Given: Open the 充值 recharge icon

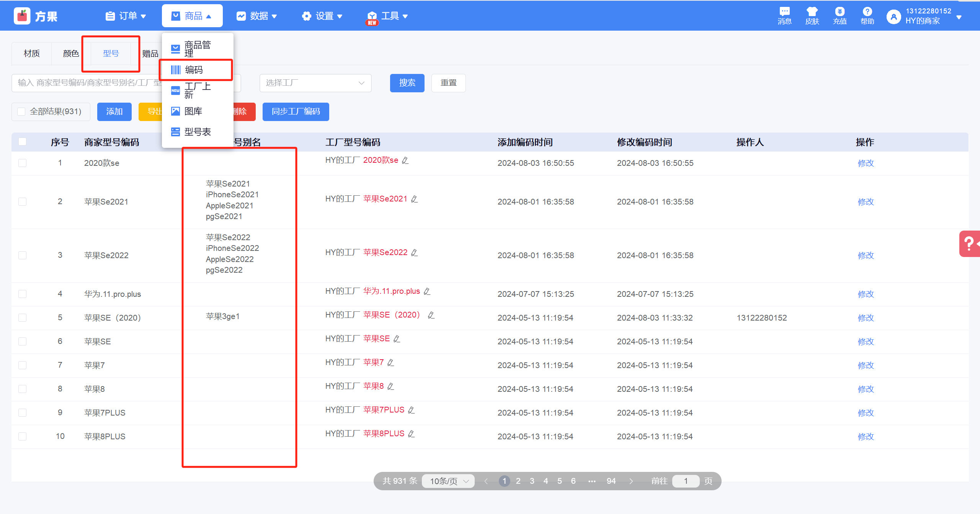Looking at the screenshot, I should click(x=840, y=11).
